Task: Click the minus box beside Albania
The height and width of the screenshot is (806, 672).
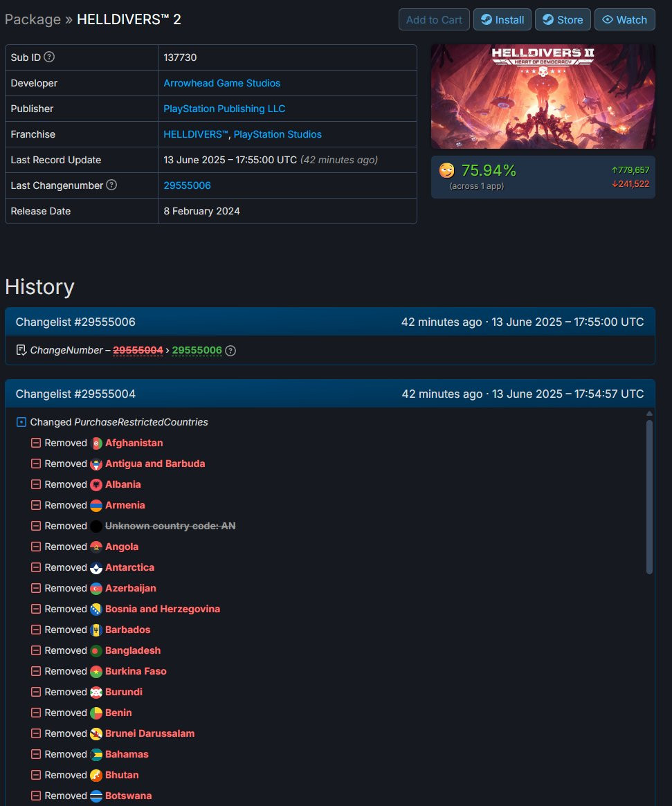Action: [36, 484]
